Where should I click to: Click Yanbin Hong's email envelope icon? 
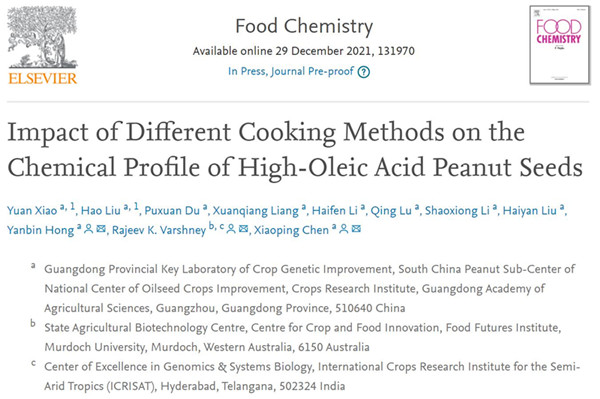coord(101,229)
